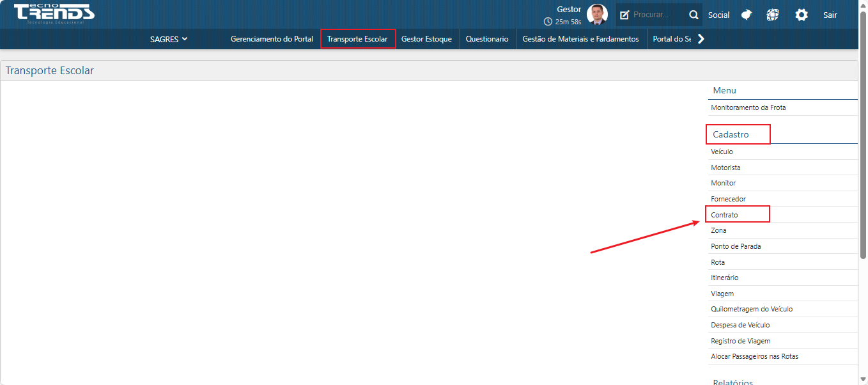
Task: Open the Gestor Estoque tab
Action: pyautogui.click(x=426, y=39)
